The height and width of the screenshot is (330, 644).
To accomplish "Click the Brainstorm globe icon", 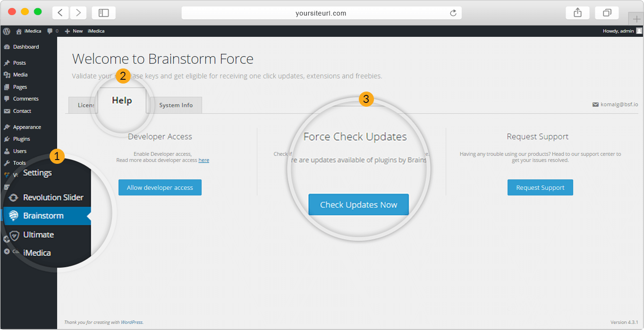I will 14,216.
